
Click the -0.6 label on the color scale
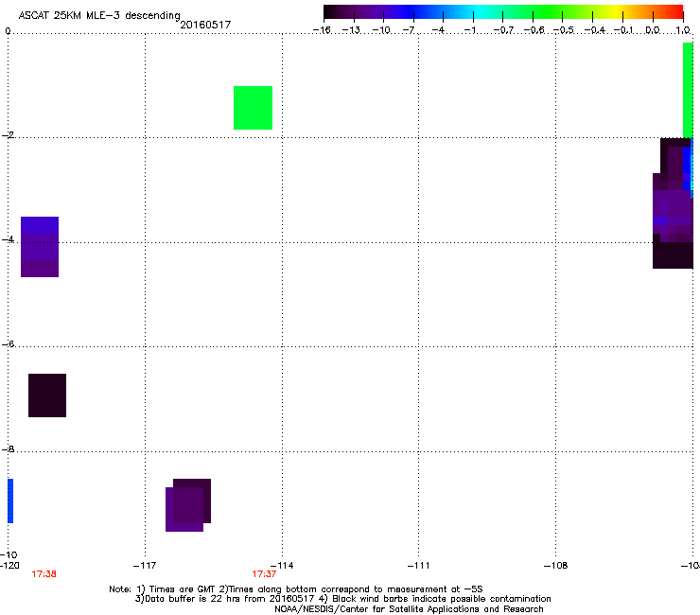(x=534, y=30)
